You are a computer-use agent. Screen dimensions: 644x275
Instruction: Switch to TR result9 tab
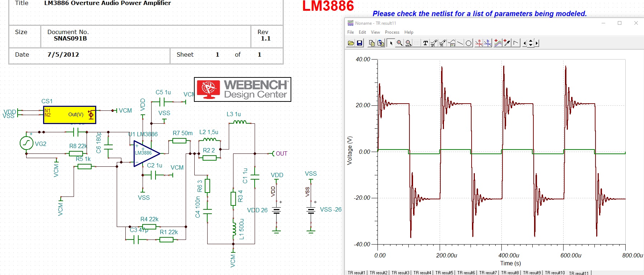tap(532, 273)
